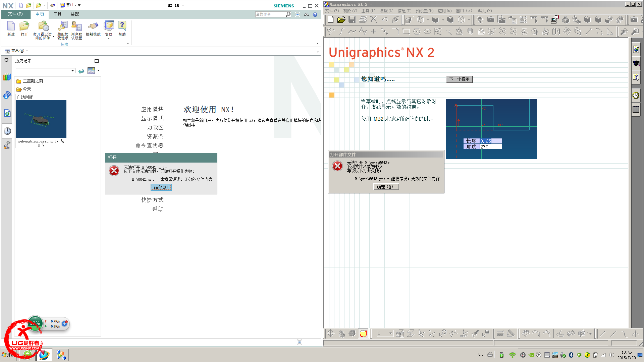This screenshot has width=644, height=362.
Task: Click the 角度 angle value field 270
Action: 491,147
